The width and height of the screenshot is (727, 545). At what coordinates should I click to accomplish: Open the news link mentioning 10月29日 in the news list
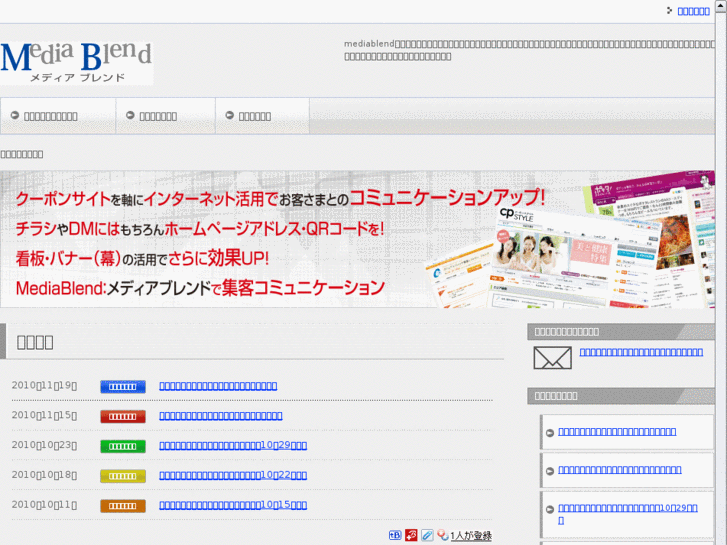[x=233, y=445]
